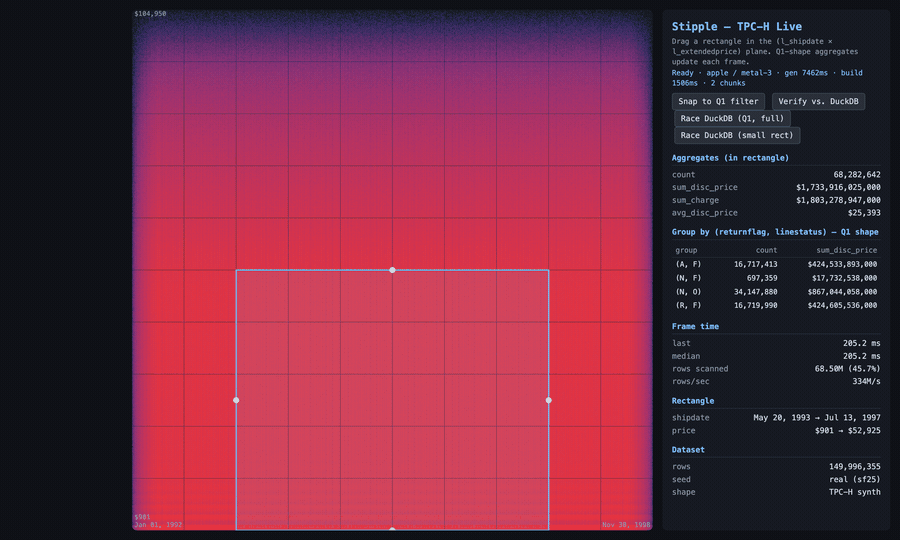The height and width of the screenshot is (540, 900).
Task: Grab the top edge handle of selection rectangle
Action: pyautogui.click(x=392, y=270)
